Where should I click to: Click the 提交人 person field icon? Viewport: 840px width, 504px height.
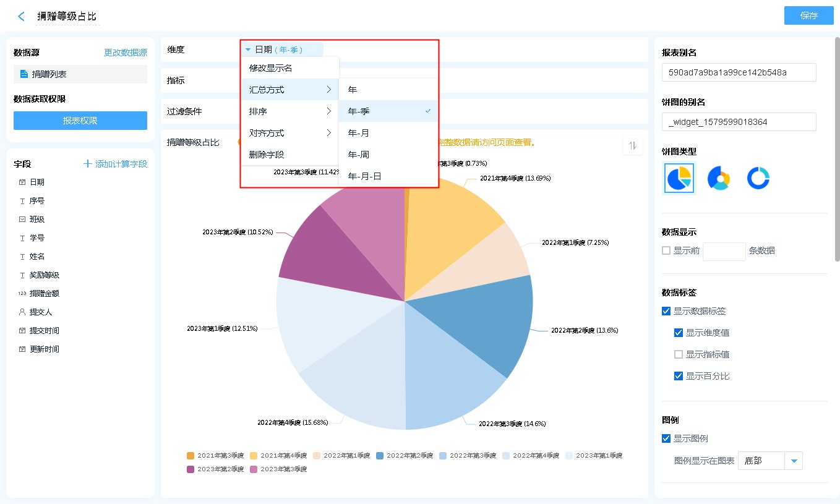(x=22, y=312)
